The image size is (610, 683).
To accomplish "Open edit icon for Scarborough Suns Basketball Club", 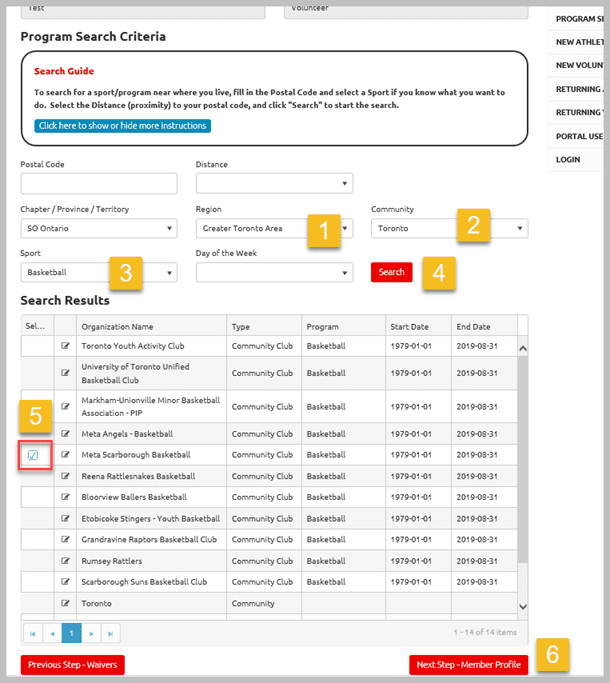I will point(65,582).
